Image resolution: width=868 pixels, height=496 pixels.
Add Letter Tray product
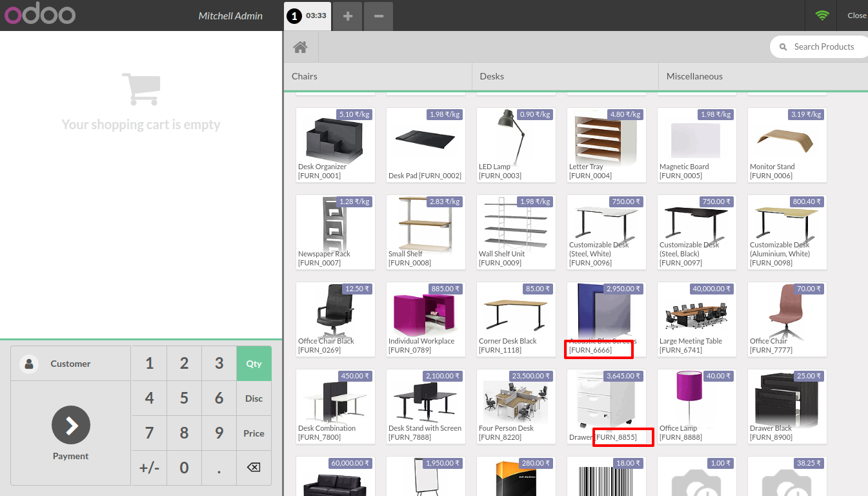[x=607, y=145]
